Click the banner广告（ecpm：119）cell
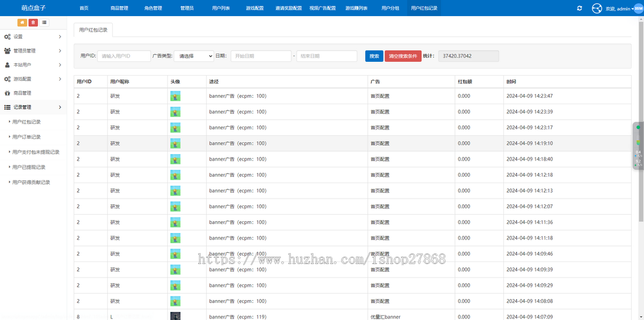Viewport: 644px width, 320px height. [x=238, y=317]
